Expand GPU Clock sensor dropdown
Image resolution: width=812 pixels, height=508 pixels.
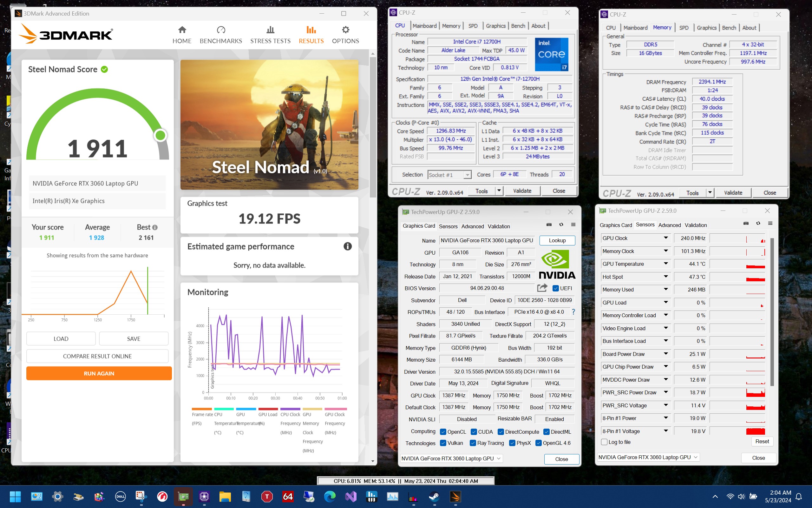click(666, 238)
